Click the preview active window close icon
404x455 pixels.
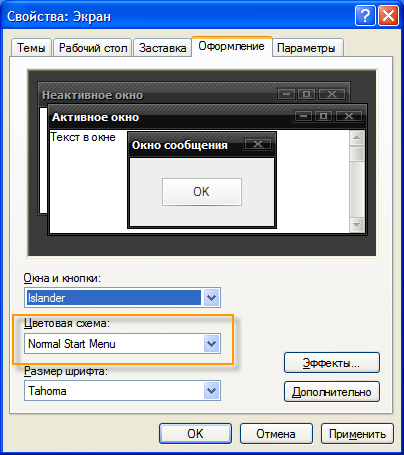click(x=349, y=116)
